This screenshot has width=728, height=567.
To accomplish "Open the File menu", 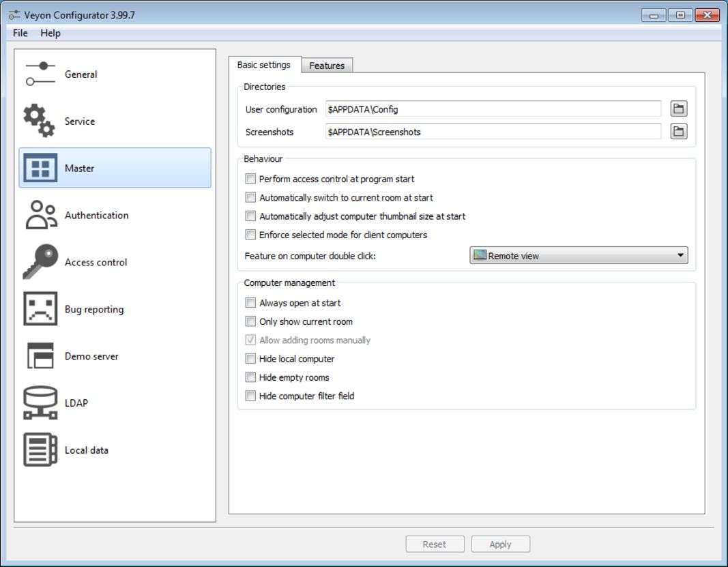I will point(20,33).
